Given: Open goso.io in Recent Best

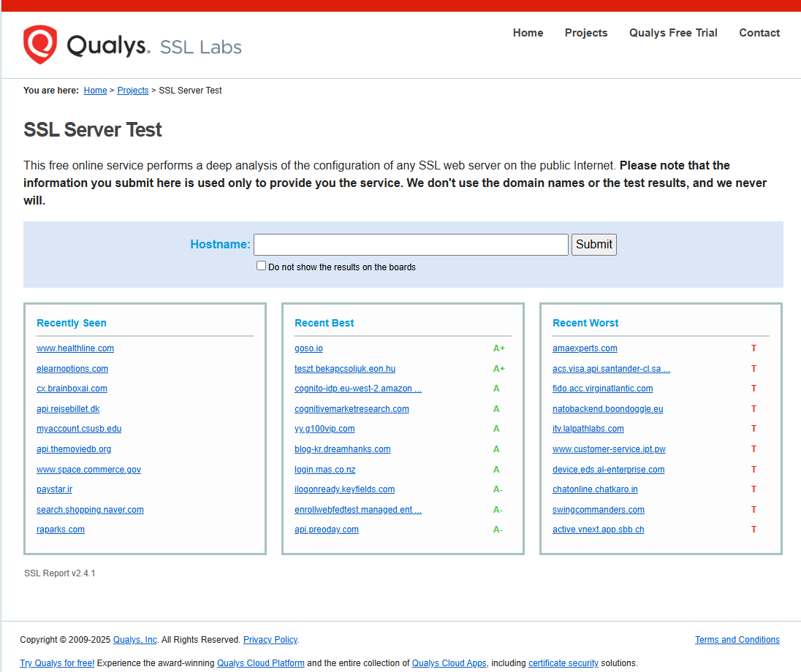Looking at the screenshot, I should [x=308, y=348].
